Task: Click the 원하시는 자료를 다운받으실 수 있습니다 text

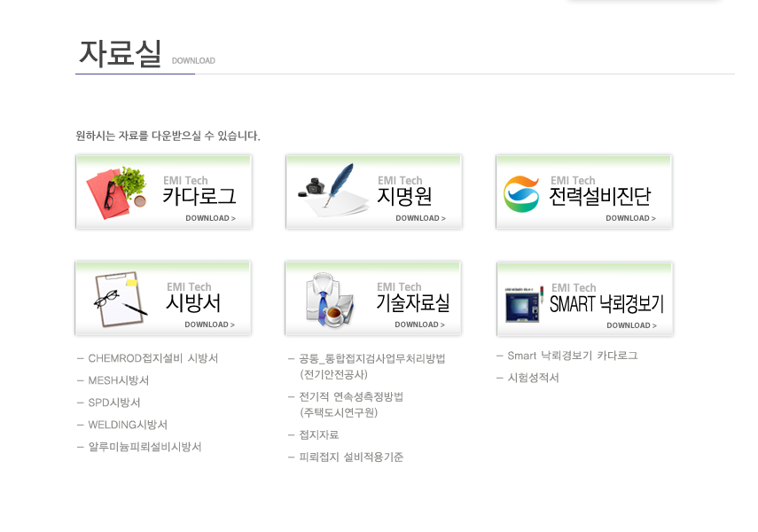Action: coord(168,136)
